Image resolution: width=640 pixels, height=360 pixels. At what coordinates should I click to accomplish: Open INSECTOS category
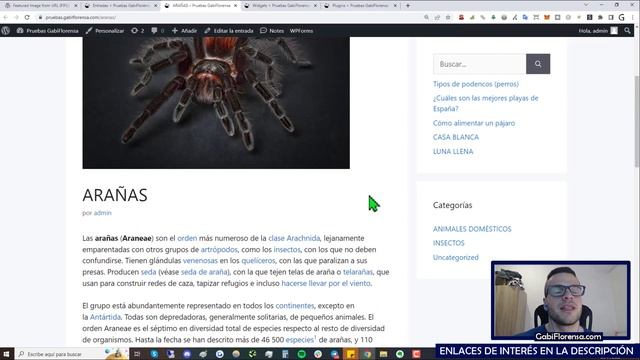coord(449,243)
